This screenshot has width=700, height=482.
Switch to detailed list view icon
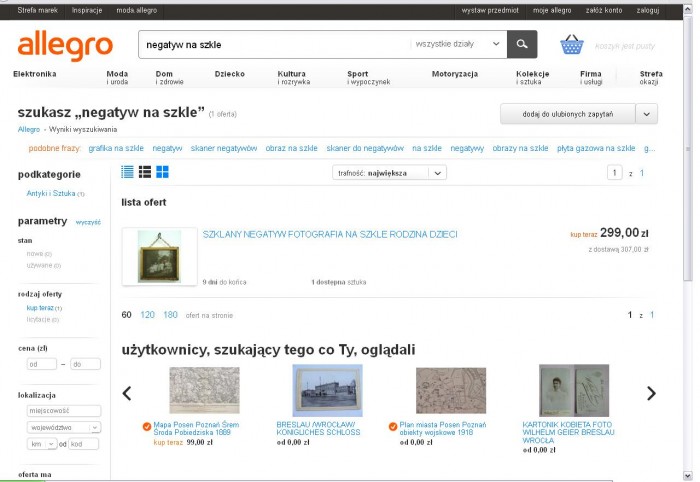tap(145, 172)
